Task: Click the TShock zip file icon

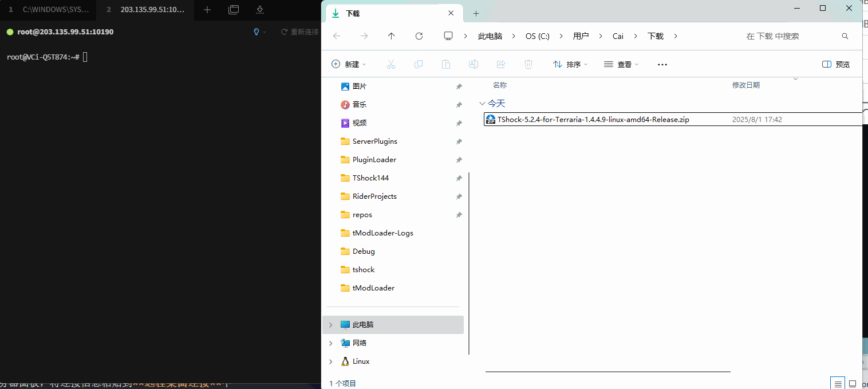Action: [491, 120]
